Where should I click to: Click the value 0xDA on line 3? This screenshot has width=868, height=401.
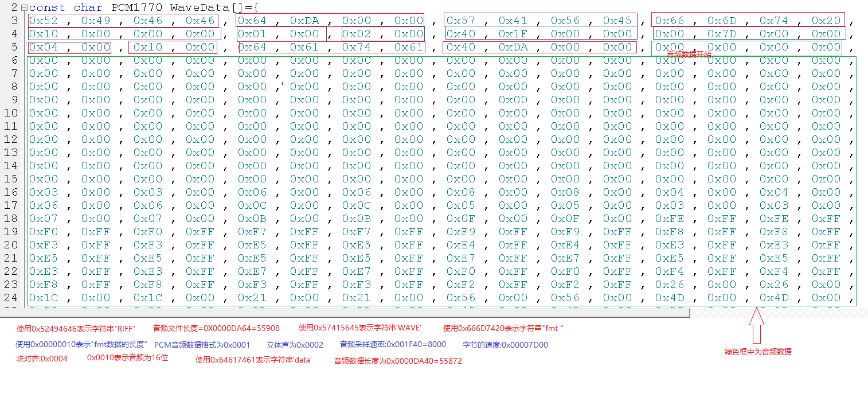pyautogui.click(x=304, y=21)
